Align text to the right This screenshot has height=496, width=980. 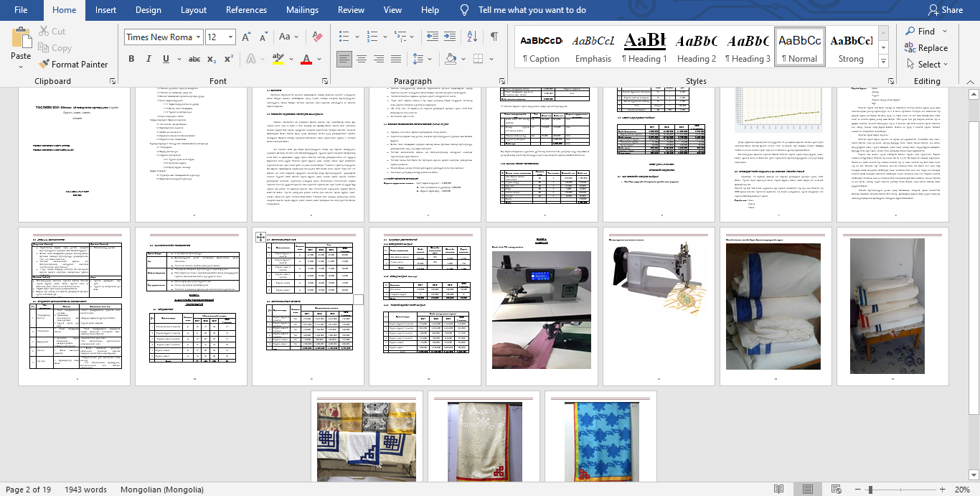(x=378, y=59)
